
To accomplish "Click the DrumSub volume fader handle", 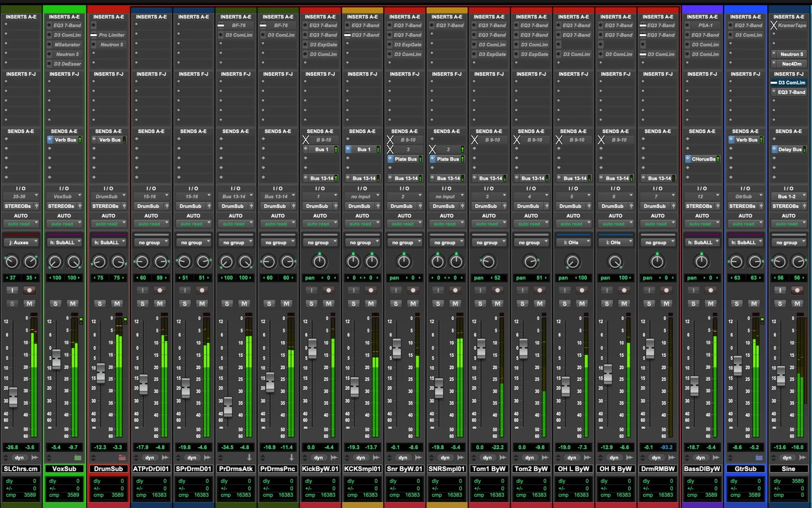I will click(x=101, y=373).
